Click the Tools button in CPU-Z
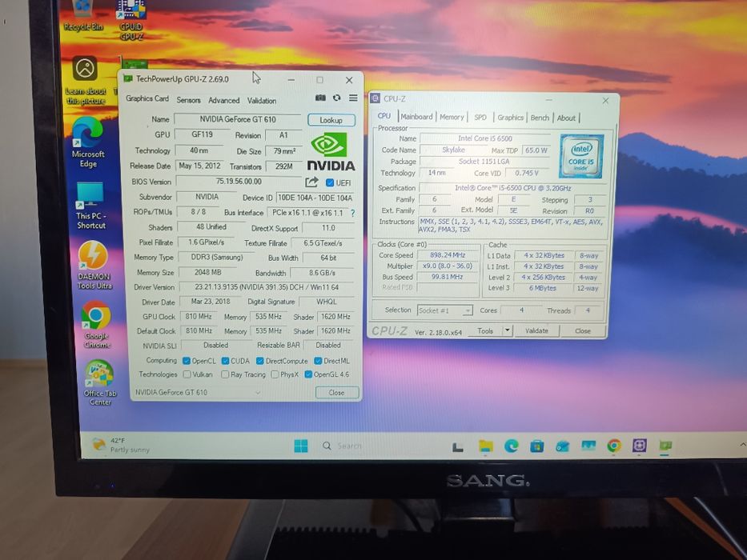747x560 pixels. pyautogui.click(x=485, y=330)
